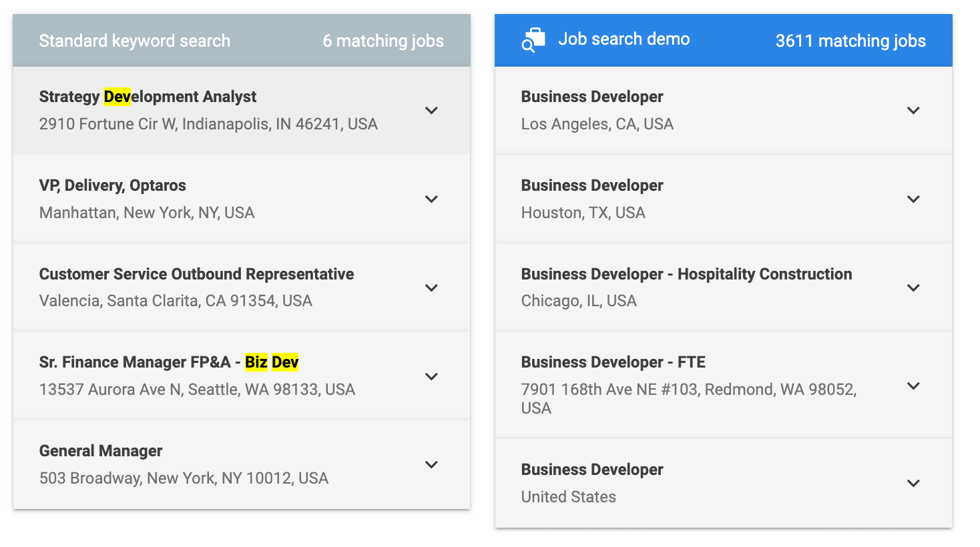Image resolution: width=980 pixels, height=547 pixels.
Task: Click the Manhattan, New York address text
Action: coord(147,213)
